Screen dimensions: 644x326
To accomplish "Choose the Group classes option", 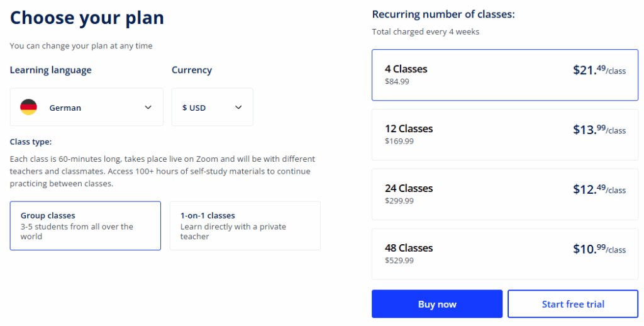I will (85, 226).
